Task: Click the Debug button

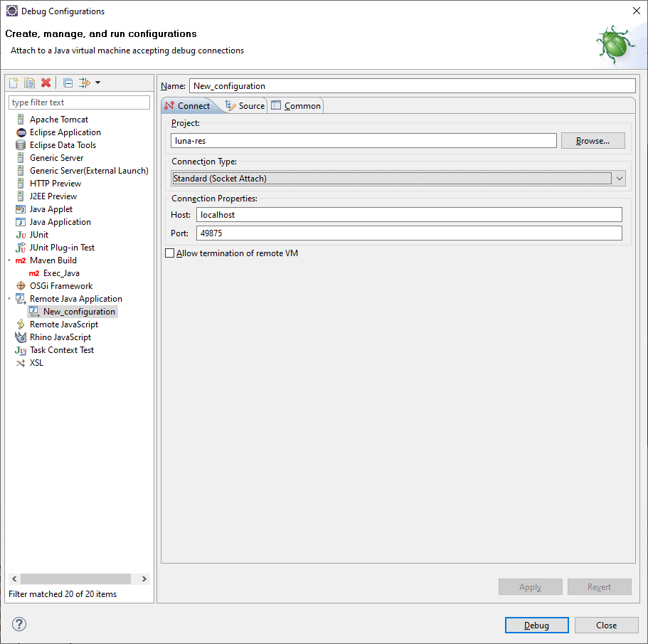Action: point(536,625)
